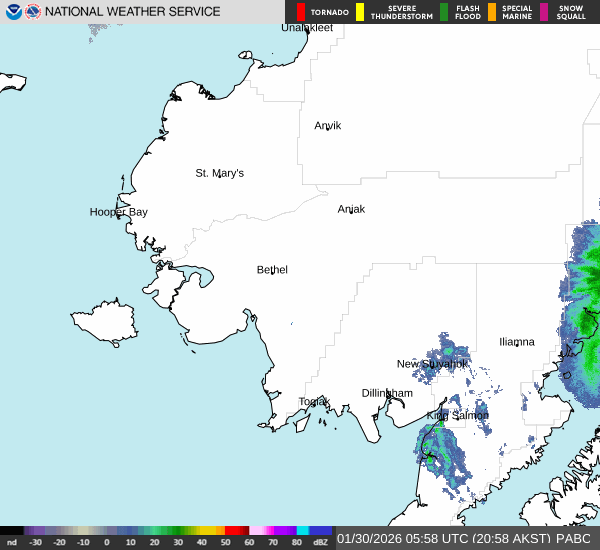This screenshot has height=550, width=600.
Task: Click the magenta Snow Squall legend marker
Action: (x=544, y=12)
